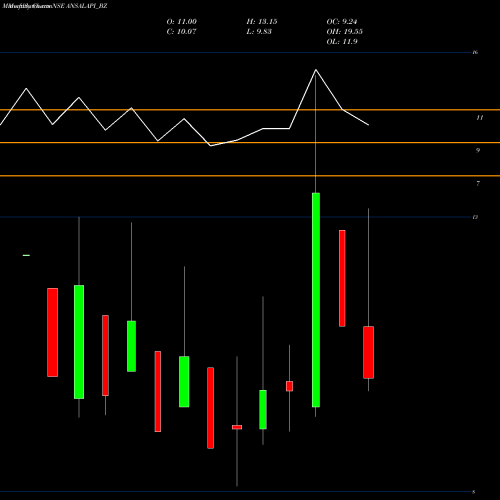The width and height of the screenshot is (500, 500).
Task: Click the '11' axis label
Action: pyautogui.click(x=479, y=118)
